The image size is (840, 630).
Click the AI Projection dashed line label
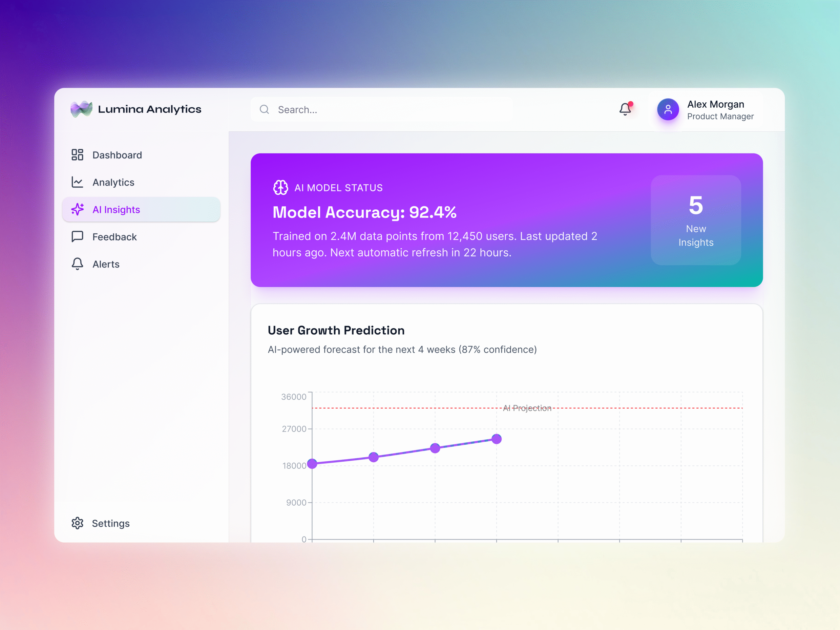527,408
